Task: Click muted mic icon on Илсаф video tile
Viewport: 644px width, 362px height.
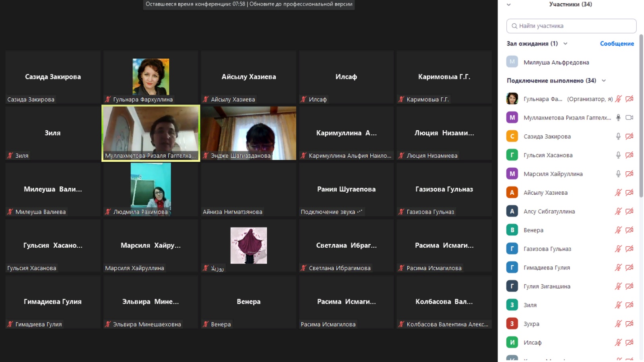Action: click(x=303, y=99)
